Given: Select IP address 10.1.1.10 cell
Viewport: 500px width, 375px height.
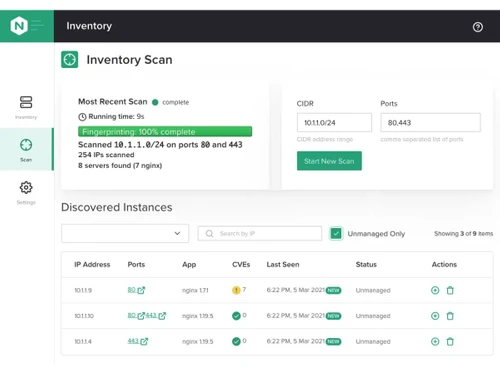Looking at the screenshot, I should tap(84, 316).
